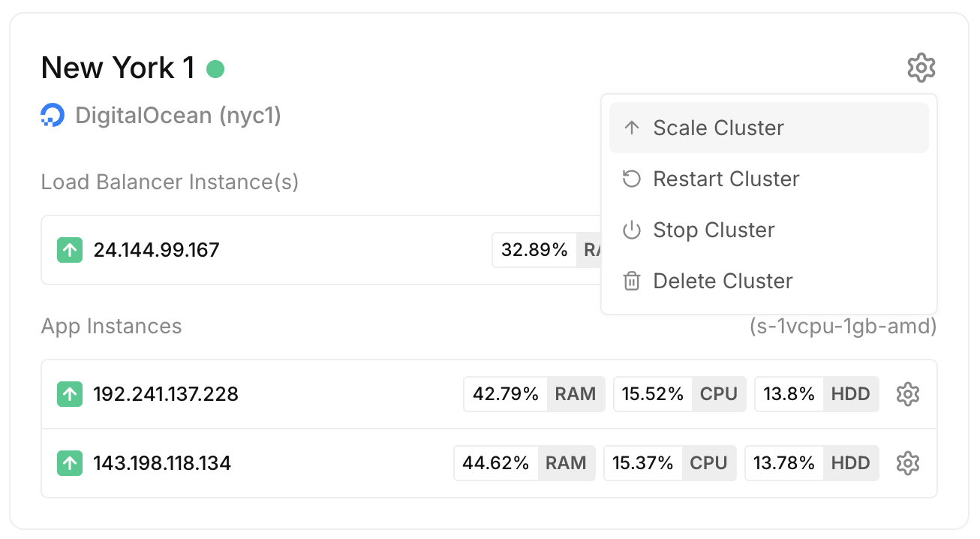Click the power icon next to Stop Cluster

coord(632,230)
